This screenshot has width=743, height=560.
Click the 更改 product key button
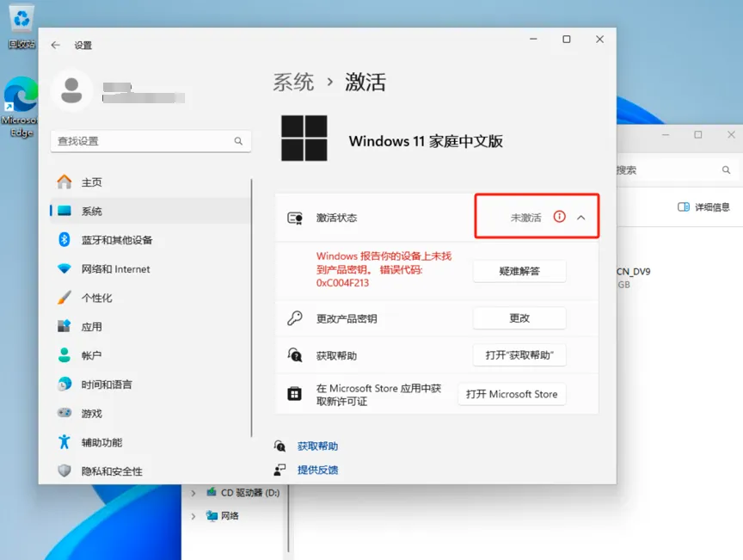[x=519, y=318]
